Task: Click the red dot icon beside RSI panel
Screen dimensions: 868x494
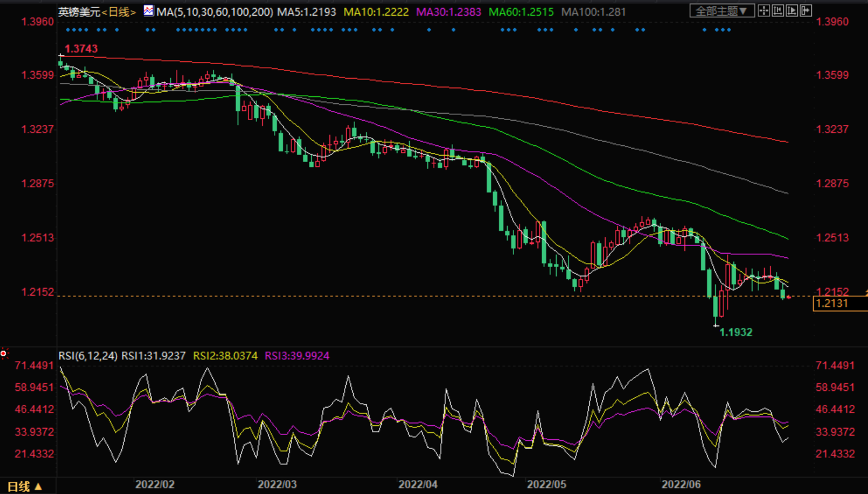Action: pyautogui.click(x=3, y=353)
